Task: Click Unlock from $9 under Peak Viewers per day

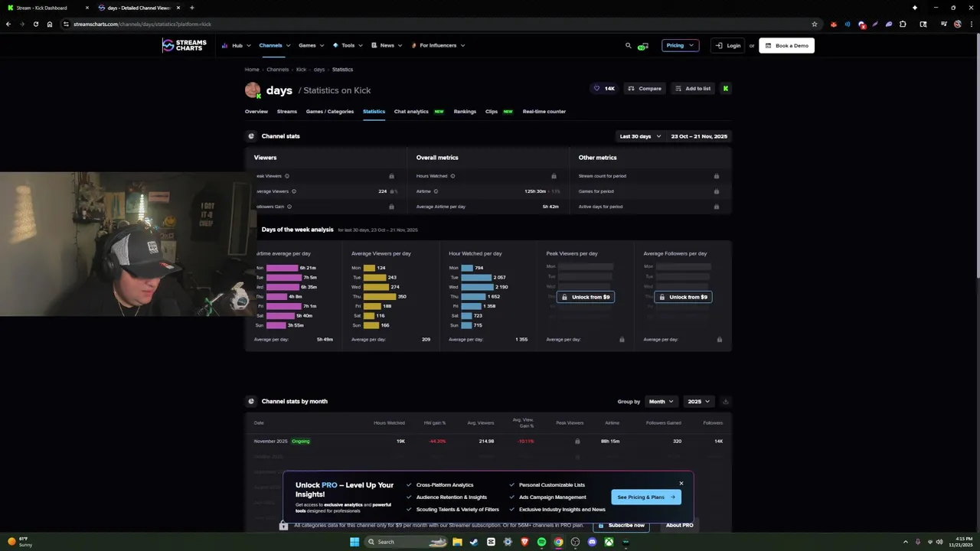Action: coord(586,297)
